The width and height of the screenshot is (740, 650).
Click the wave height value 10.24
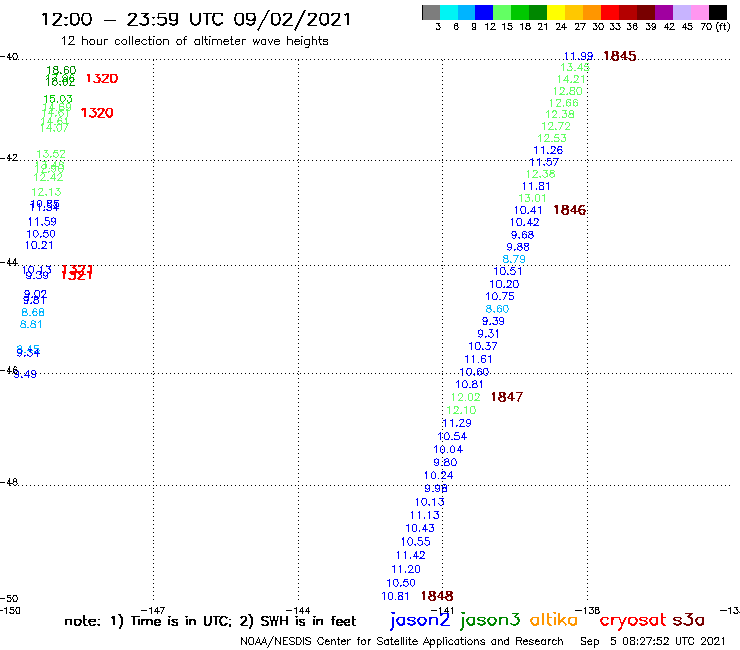[438, 475]
